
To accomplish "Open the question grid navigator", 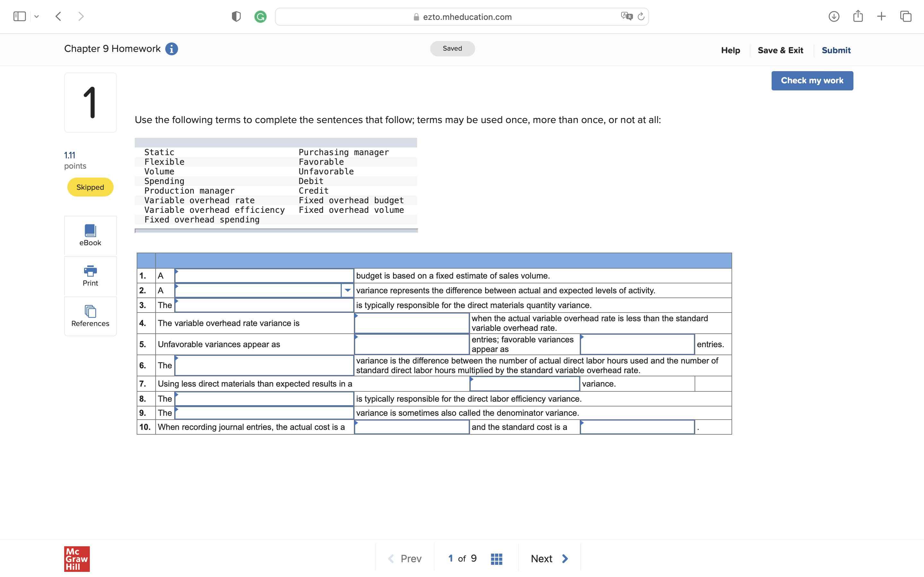I will (x=496, y=559).
